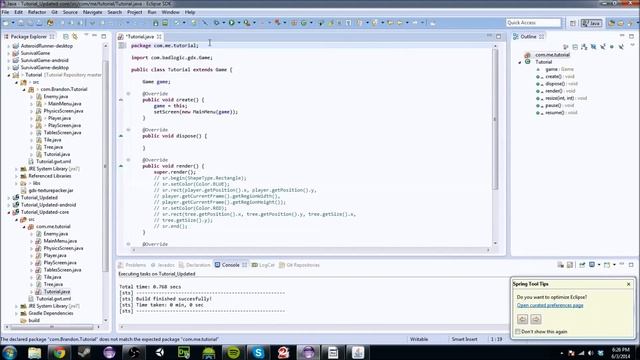Expand the SurvivalGame project
640x360 pixels.
(x=9, y=53)
